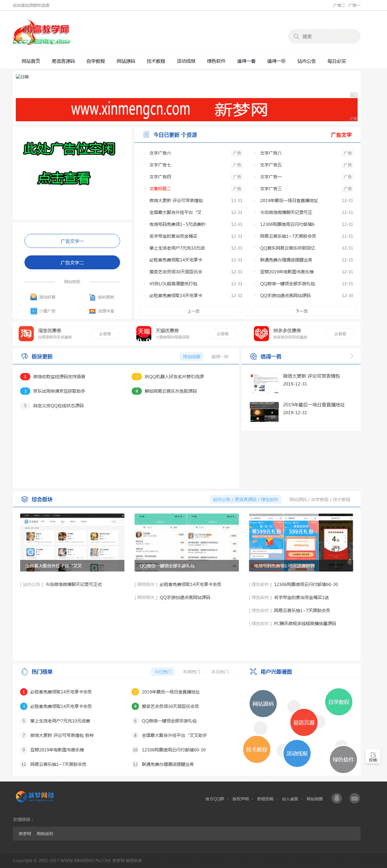
Task: Open the 网站首页 nav item
Action: [x=31, y=61]
